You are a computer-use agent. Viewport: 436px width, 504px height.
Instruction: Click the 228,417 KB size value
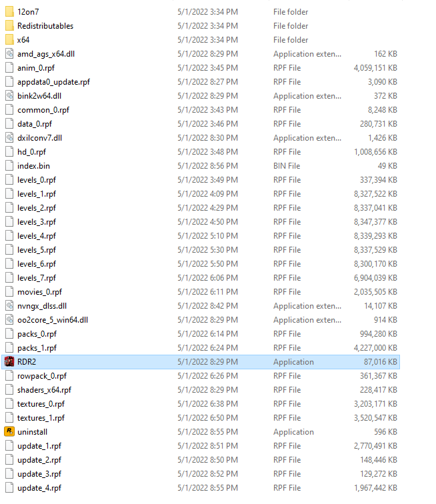[379, 390]
